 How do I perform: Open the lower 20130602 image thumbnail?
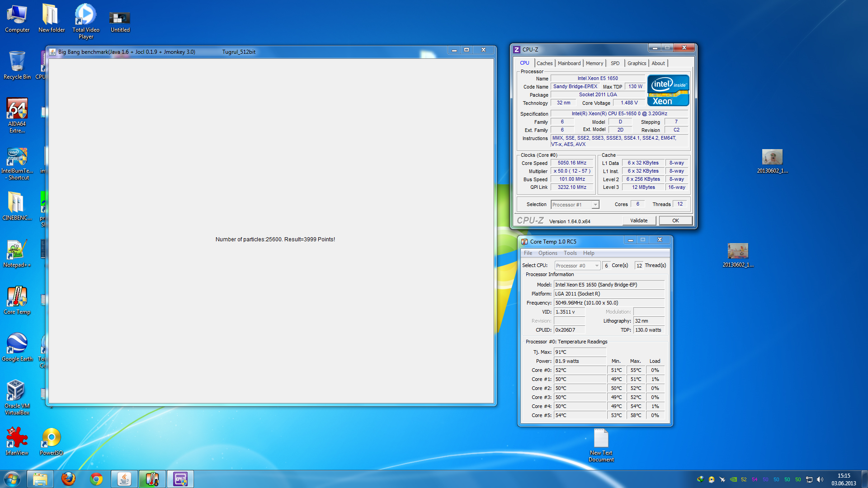coord(738,255)
